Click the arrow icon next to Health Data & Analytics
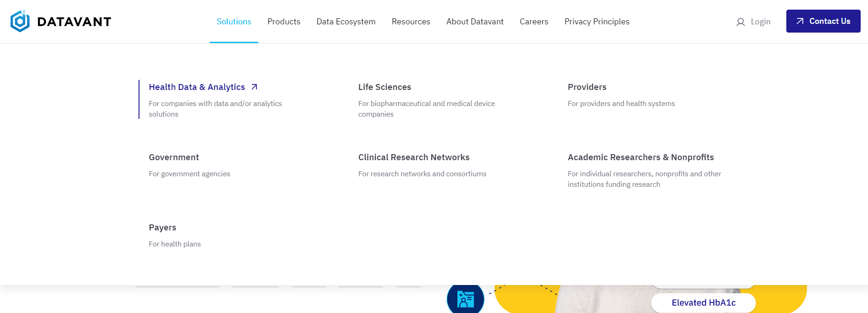 [x=254, y=87]
